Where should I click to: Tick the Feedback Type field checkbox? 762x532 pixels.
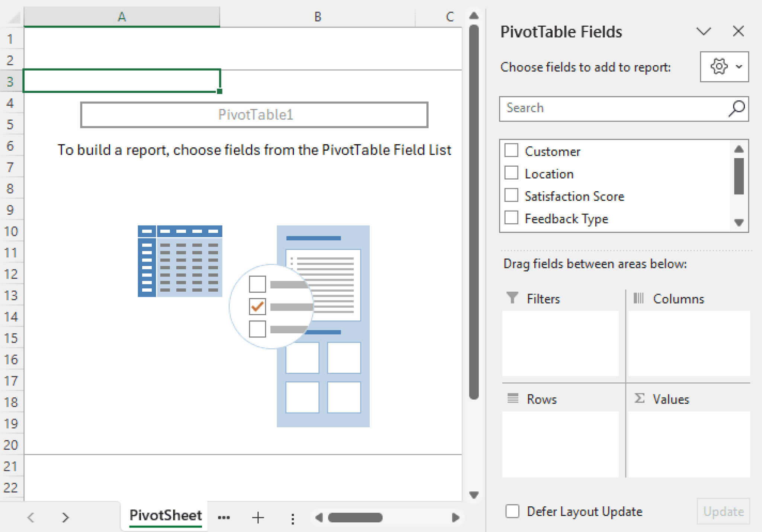[x=511, y=218]
